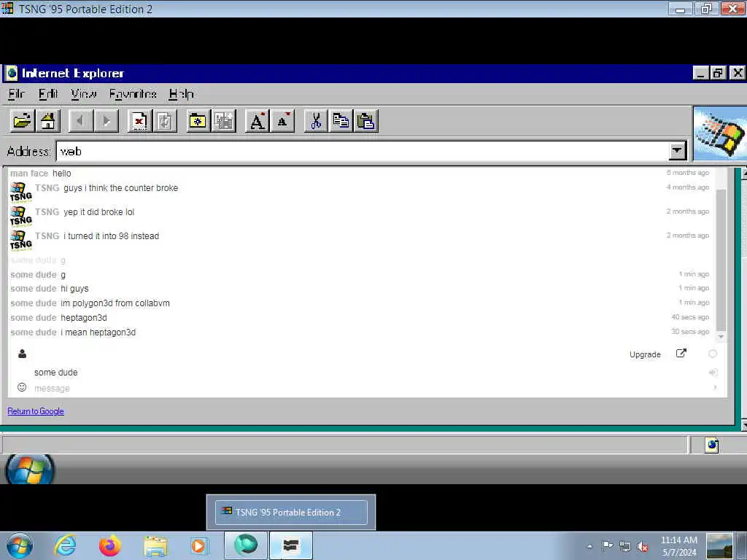Open the Edit menu
The image size is (747, 560).
48,94
